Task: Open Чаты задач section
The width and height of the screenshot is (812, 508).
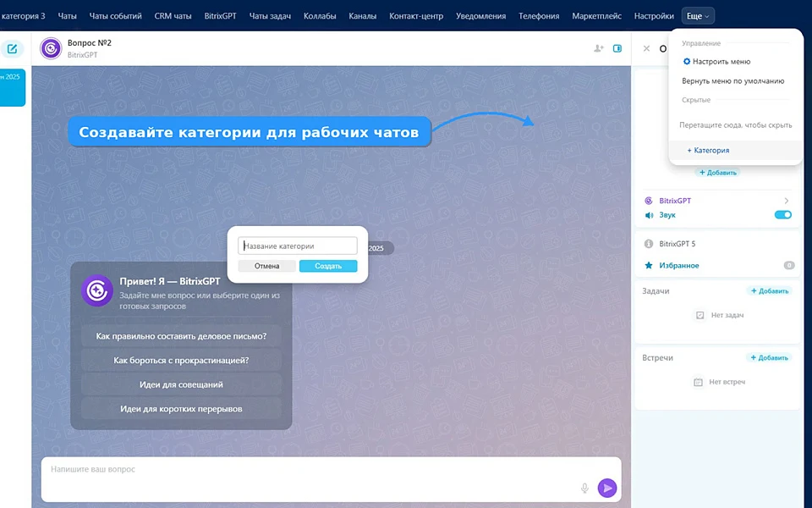Action: (x=270, y=16)
